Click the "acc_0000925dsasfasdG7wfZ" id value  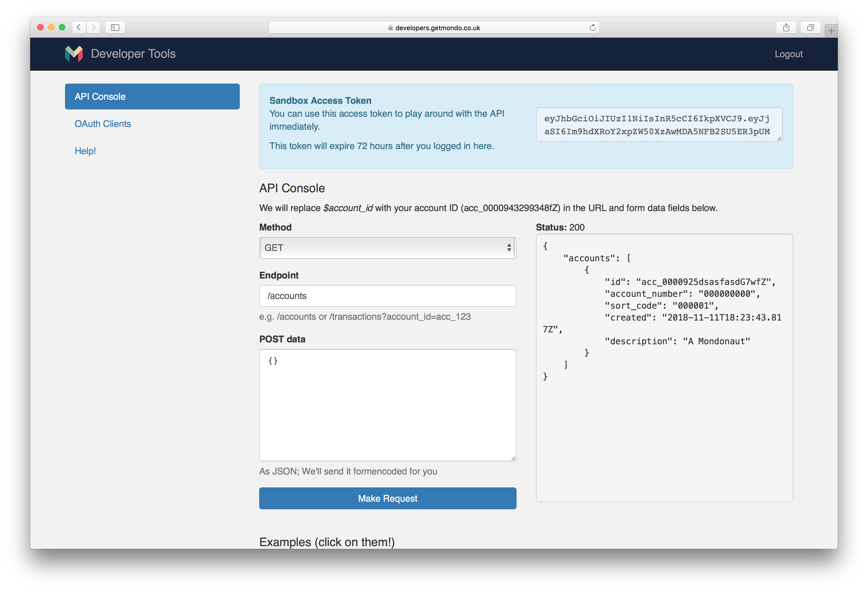pyautogui.click(x=704, y=282)
